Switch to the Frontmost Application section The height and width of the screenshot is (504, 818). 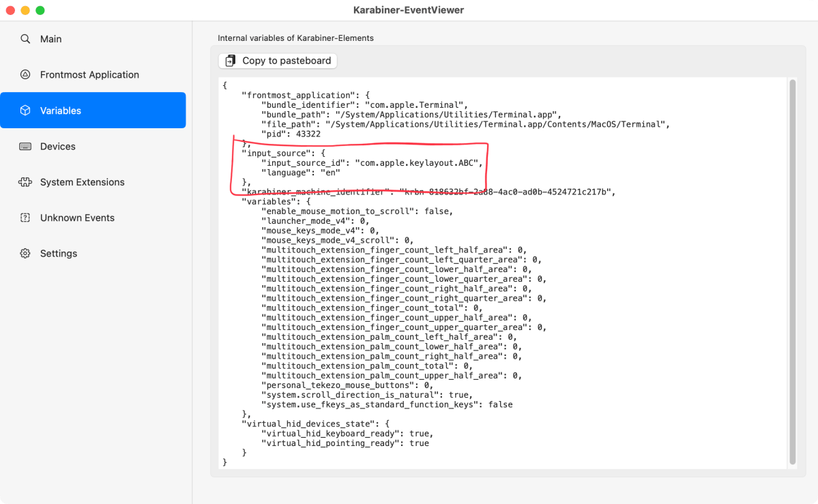point(89,74)
